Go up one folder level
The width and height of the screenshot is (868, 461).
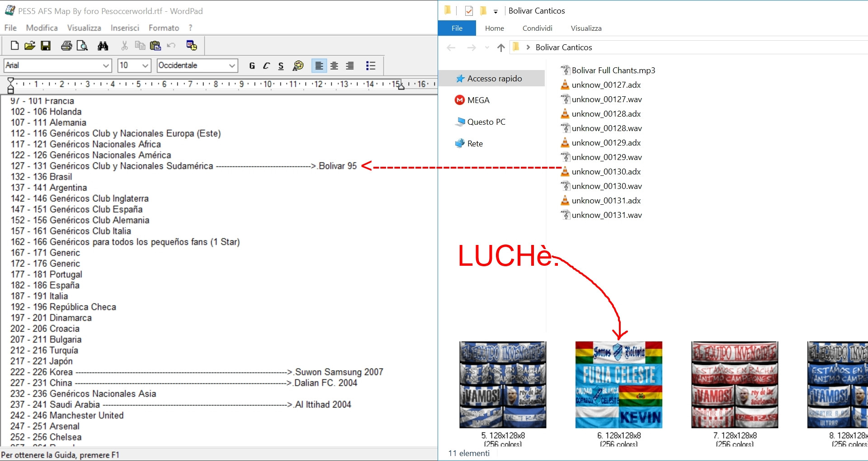click(x=501, y=47)
